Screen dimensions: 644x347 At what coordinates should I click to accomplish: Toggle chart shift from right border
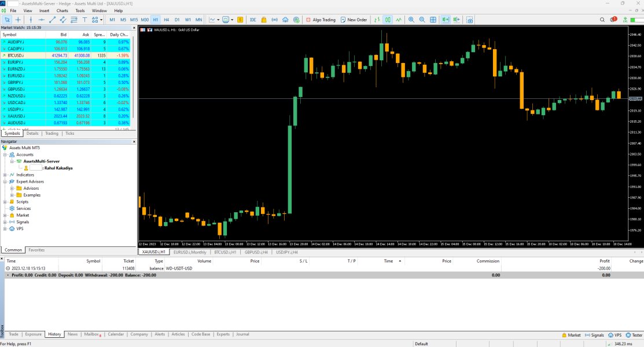point(457,20)
